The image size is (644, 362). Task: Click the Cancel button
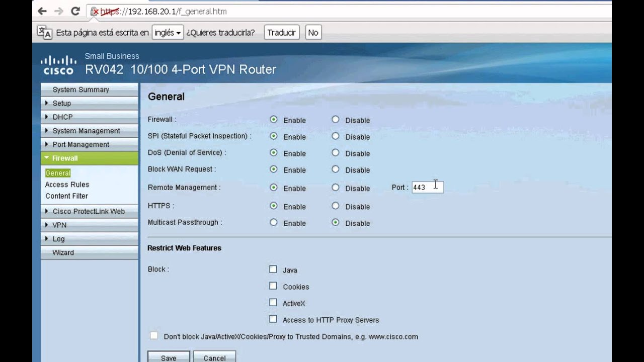point(214,357)
